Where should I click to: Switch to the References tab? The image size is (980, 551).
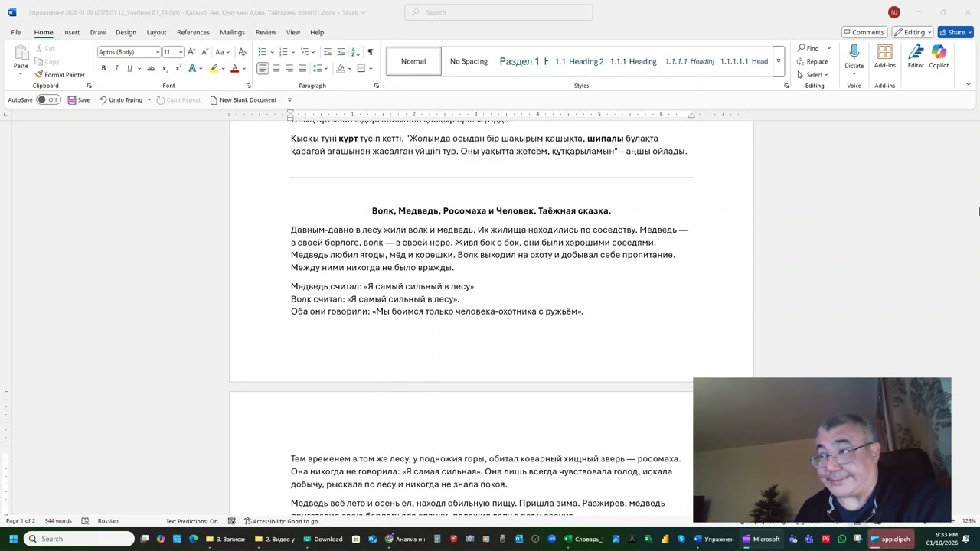193,32
